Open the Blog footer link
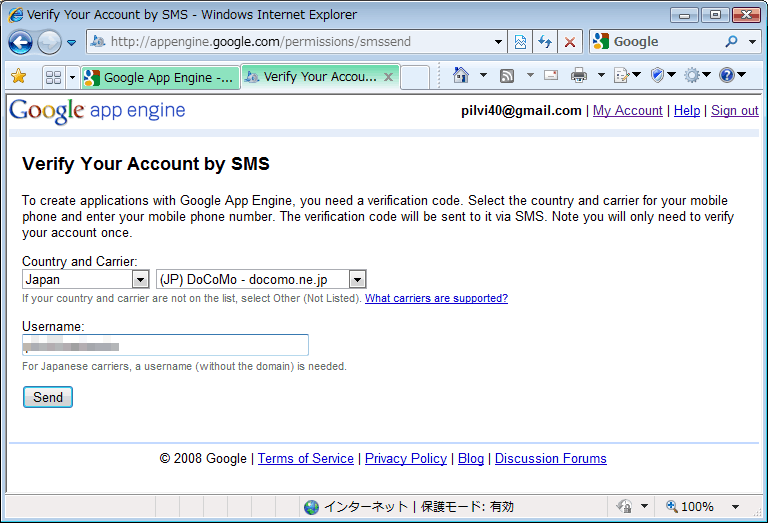The image size is (768, 523). click(x=471, y=458)
